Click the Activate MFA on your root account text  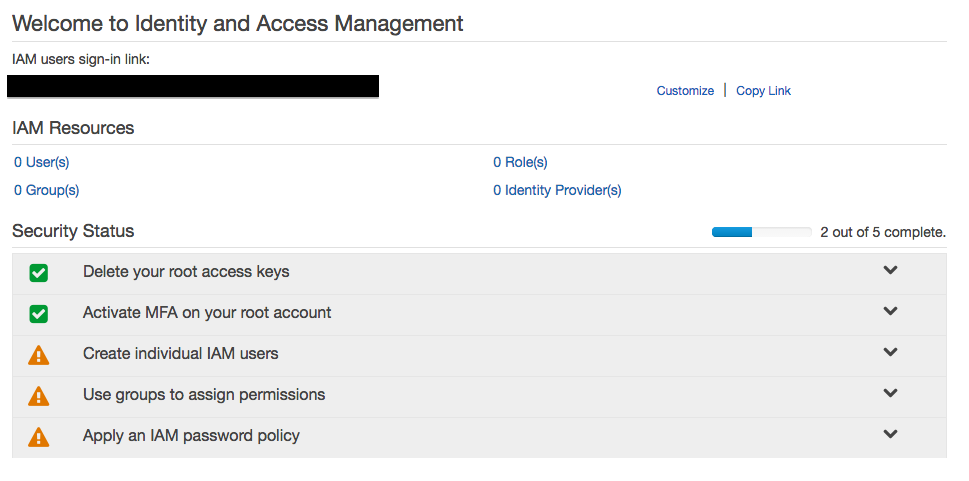[207, 313]
